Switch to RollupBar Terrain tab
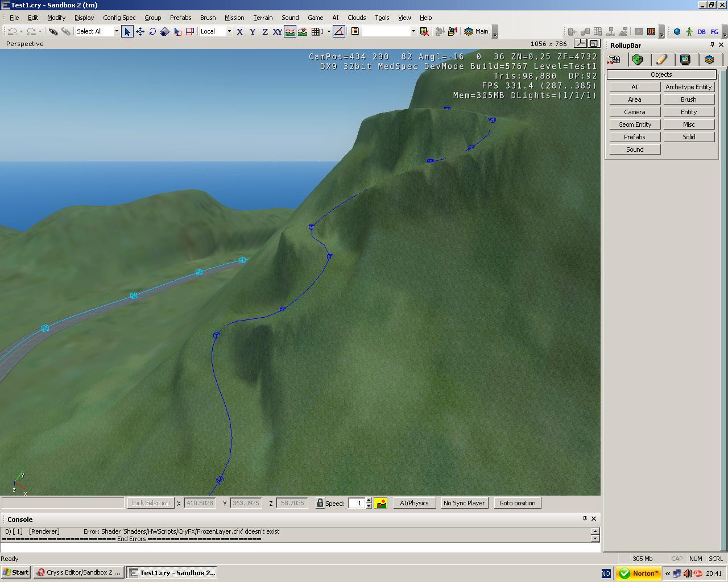 point(638,60)
